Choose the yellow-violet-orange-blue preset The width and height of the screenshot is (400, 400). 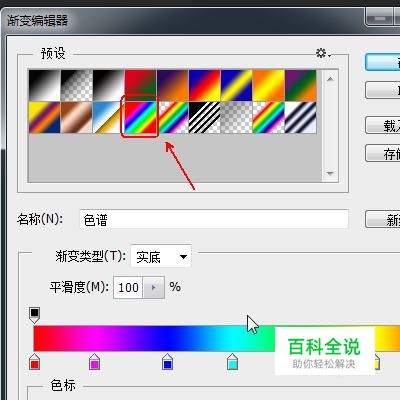click(45, 117)
